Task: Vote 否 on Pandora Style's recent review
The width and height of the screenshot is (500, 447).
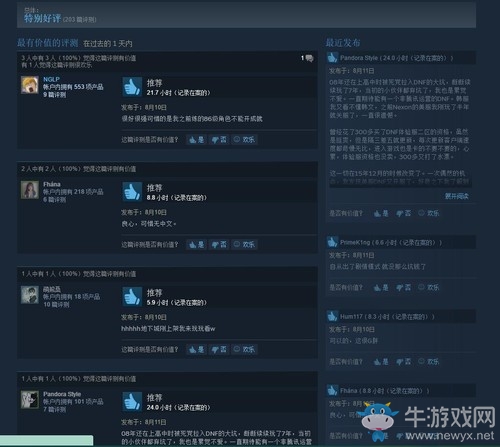Action: [x=403, y=213]
